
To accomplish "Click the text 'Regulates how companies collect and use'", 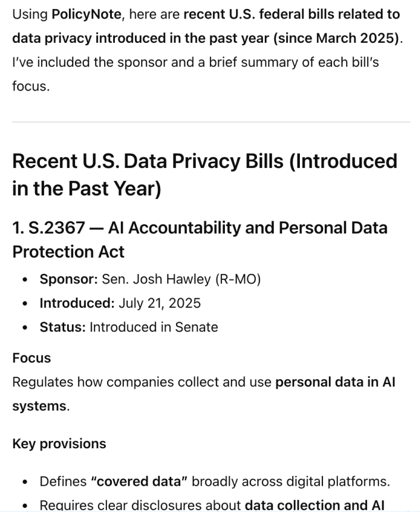I will click(x=142, y=382).
